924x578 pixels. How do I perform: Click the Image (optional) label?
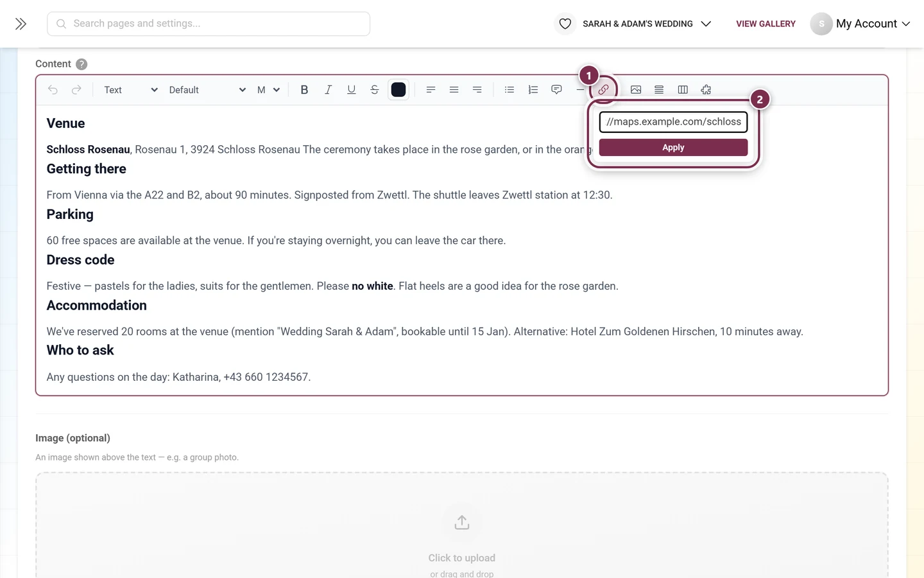(73, 438)
